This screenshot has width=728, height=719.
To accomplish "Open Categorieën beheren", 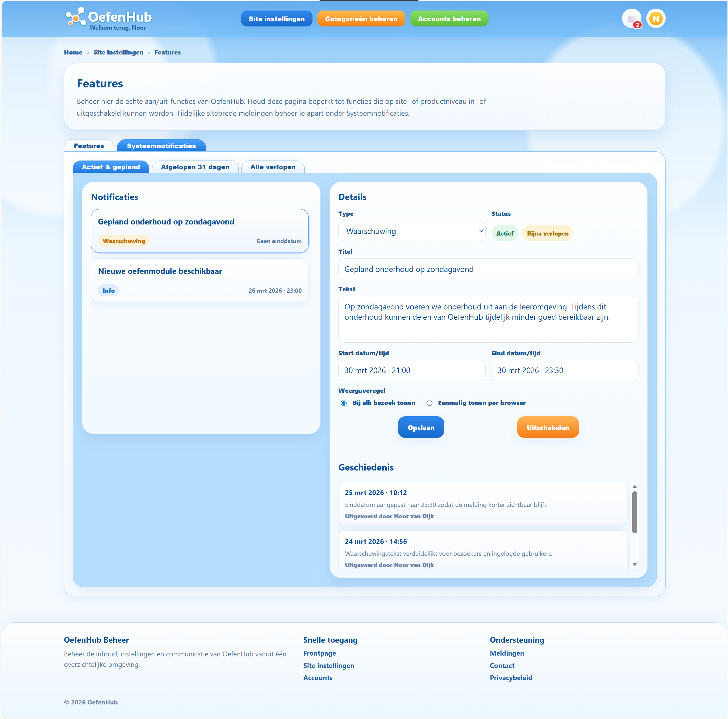I will [361, 18].
